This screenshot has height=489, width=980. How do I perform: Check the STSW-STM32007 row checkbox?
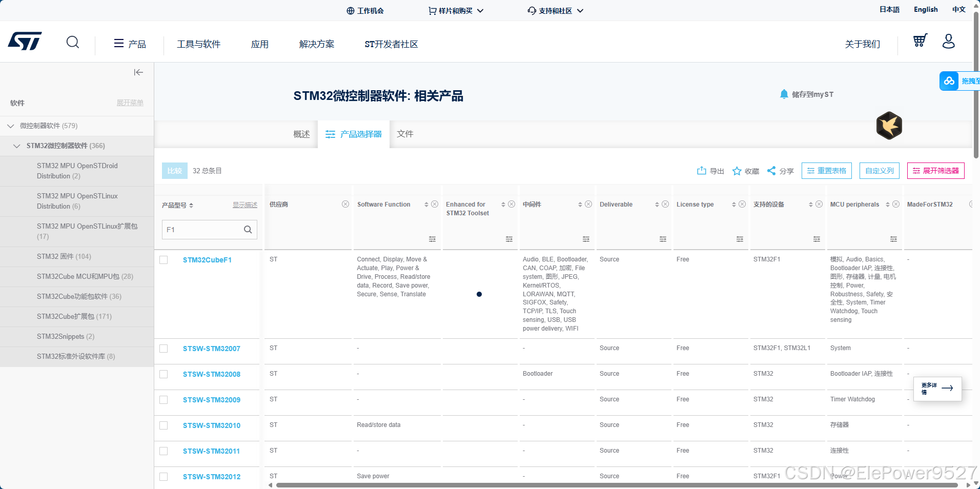pos(164,349)
